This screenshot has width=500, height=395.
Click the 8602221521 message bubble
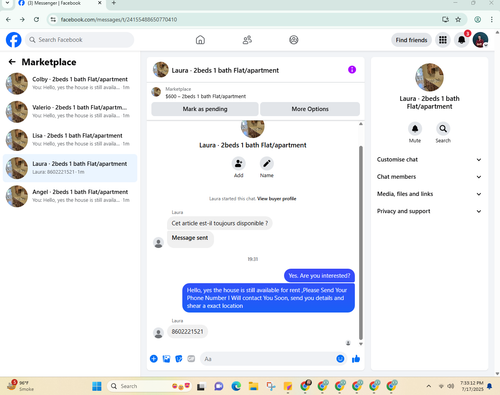(x=187, y=332)
